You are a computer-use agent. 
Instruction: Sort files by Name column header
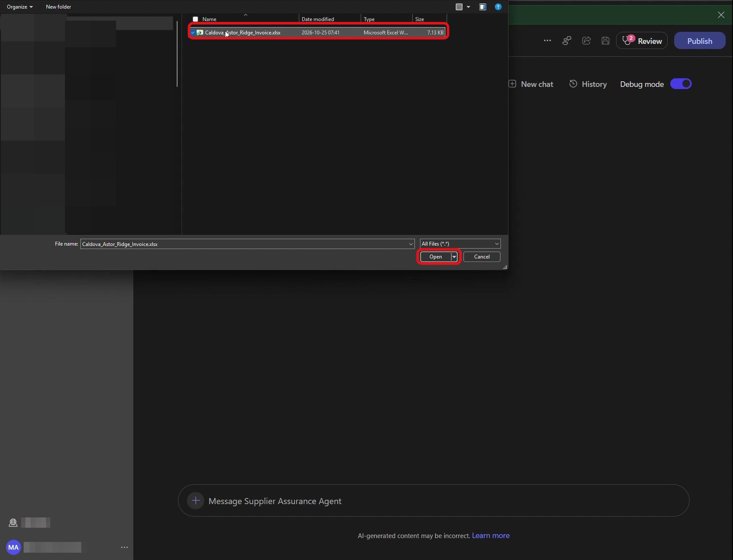[x=209, y=19]
